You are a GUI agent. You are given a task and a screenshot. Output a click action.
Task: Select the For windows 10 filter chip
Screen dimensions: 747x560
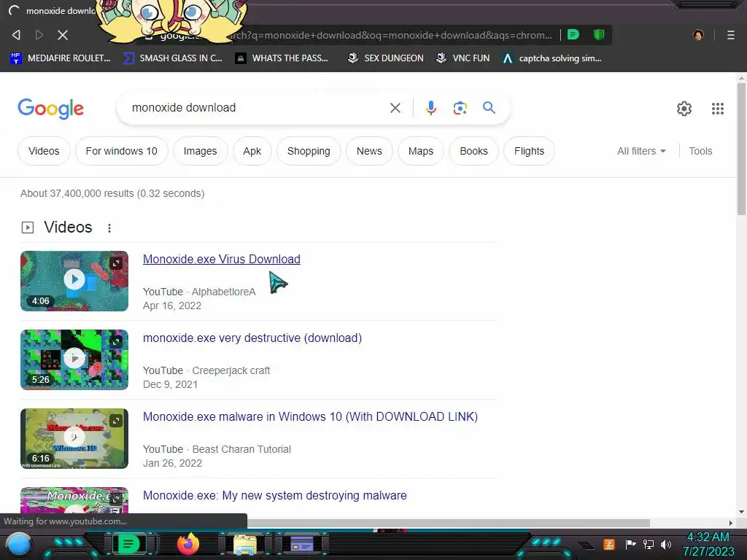[x=122, y=151]
